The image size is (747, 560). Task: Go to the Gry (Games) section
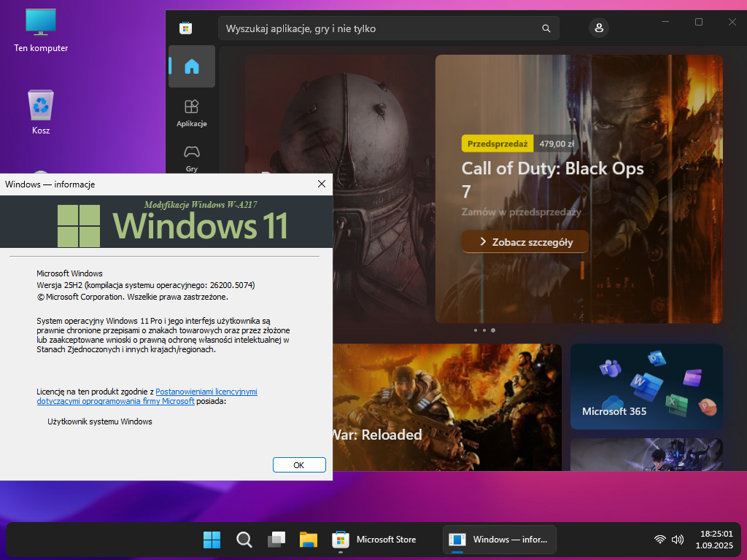click(191, 157)
